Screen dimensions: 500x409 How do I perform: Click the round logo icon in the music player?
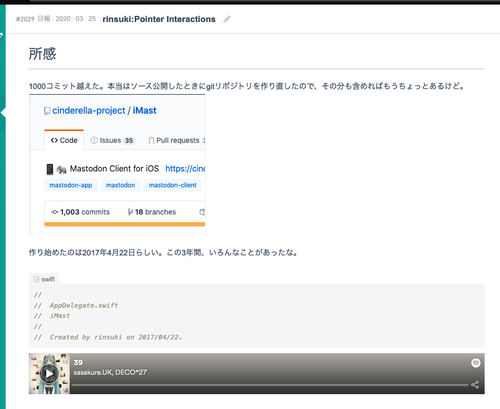click(476, 363)
